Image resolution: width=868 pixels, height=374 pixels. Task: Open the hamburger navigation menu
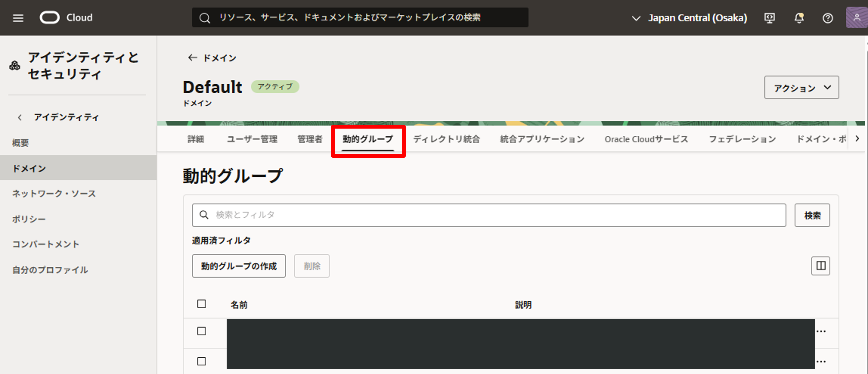click(18, 18)
